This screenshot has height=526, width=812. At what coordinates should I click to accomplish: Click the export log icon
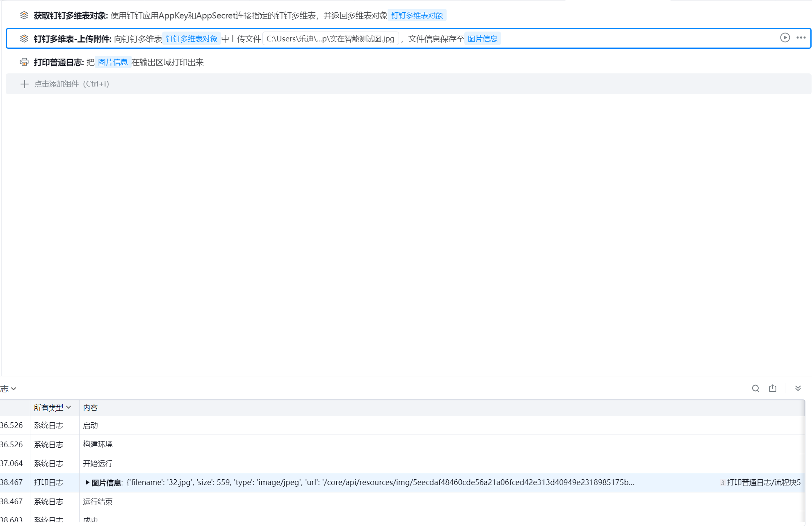tap(773, 389)
